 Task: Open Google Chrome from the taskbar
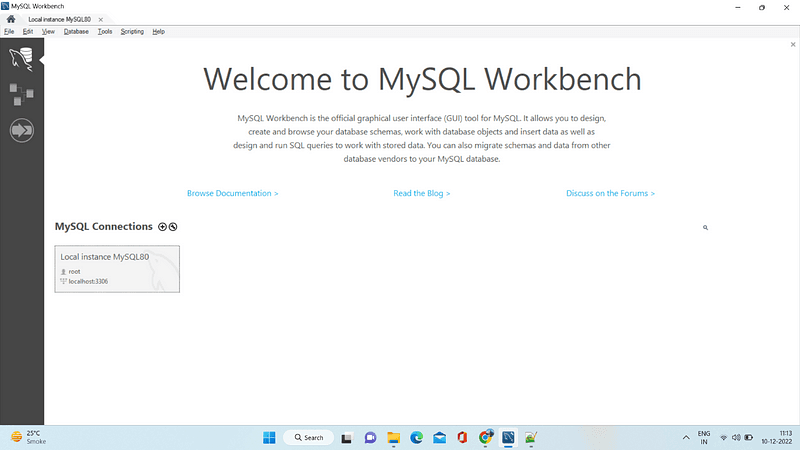click(x=486, y=437)
